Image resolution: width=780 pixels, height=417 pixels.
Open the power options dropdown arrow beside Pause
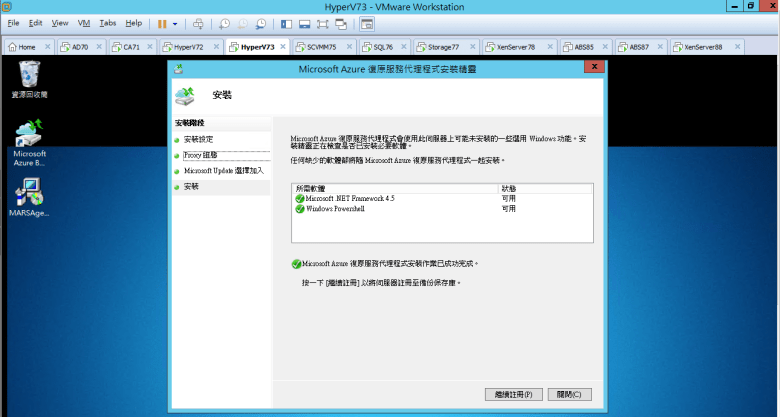coord(175,22)
